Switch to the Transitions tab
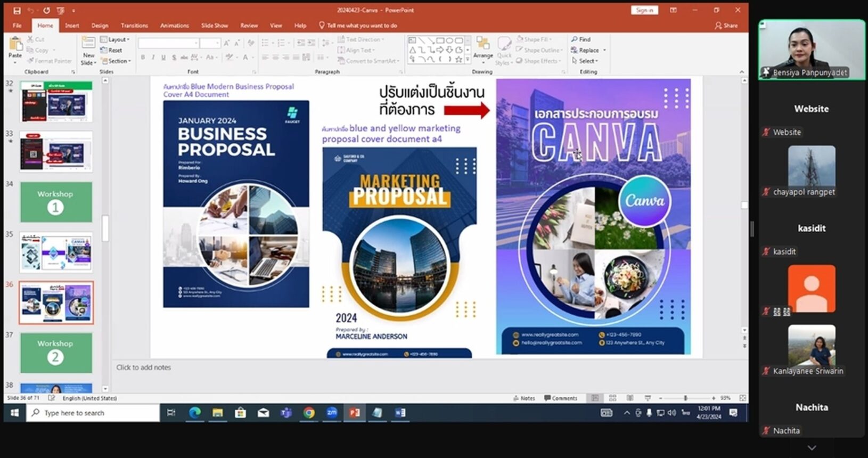The width and height of the screenshot is (868, 458). [x=134, y=26]
